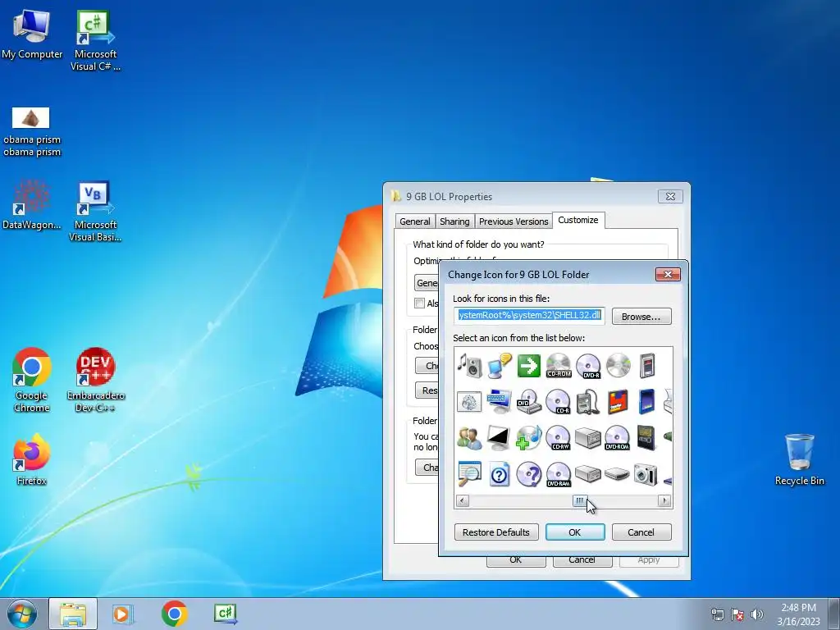The width and height of the screenshot is (840, 630).
Task: Open Visual C# from the taskbar
Action: point(225,614)
